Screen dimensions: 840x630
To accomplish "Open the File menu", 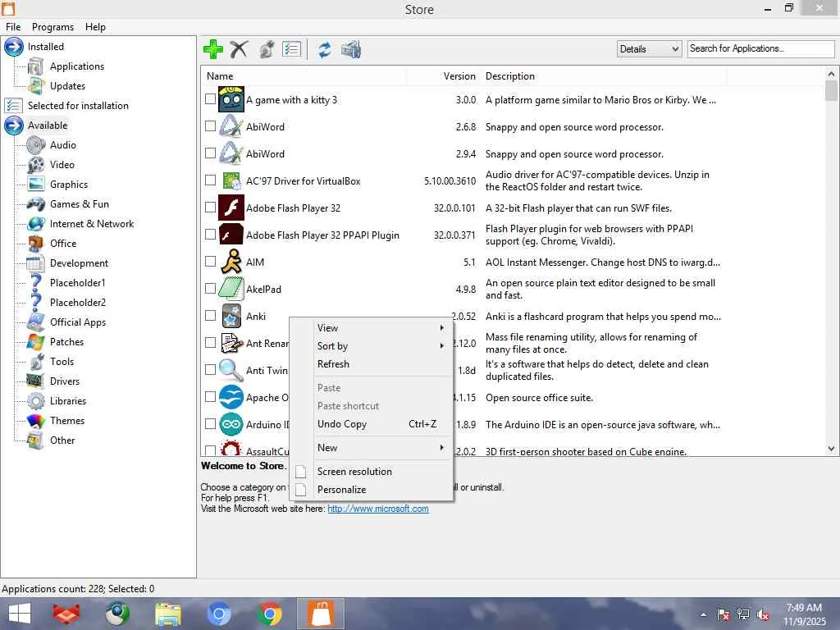I will point(13,27).
